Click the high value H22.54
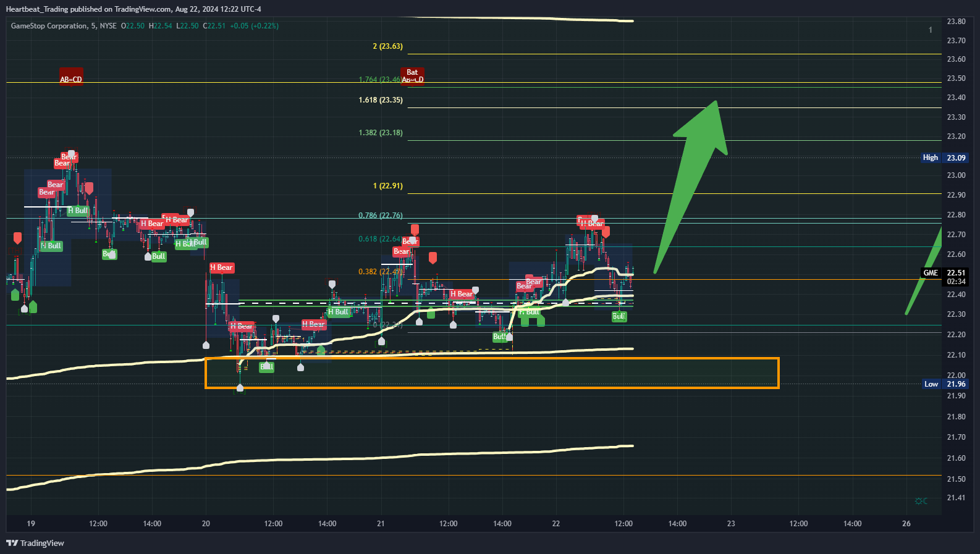This screenshot has width=980, height=554. click(161, 26)
